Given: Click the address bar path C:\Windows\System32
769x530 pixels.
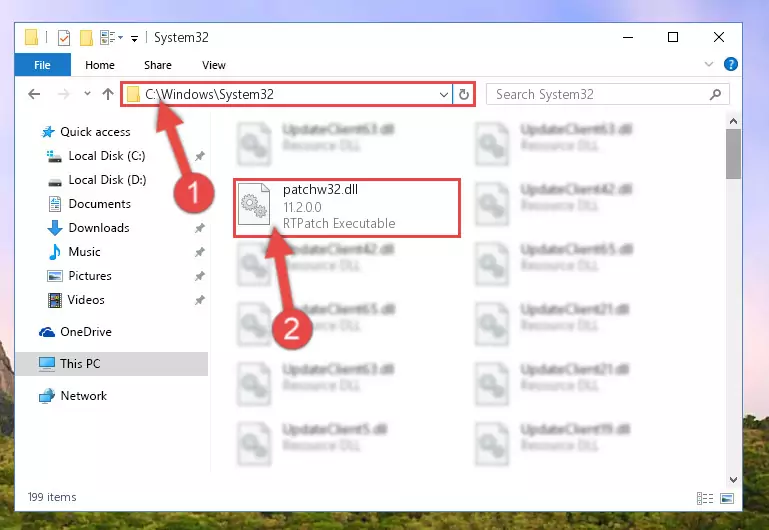Looking at the screenshot, I should [209, 94].
